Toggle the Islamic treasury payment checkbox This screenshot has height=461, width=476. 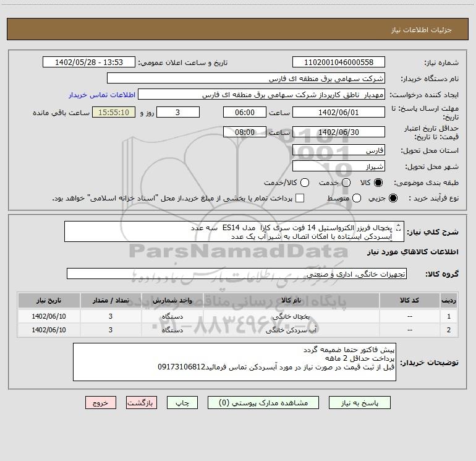pos(300,198)
